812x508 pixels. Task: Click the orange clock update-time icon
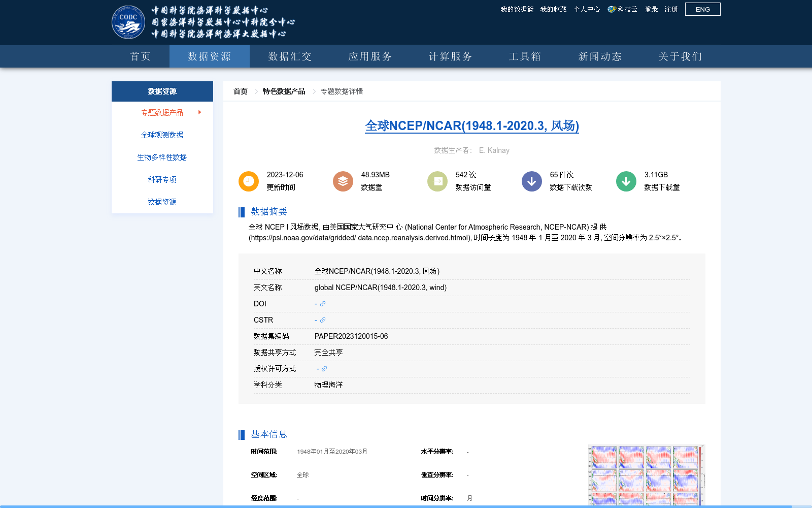(249, 181)
